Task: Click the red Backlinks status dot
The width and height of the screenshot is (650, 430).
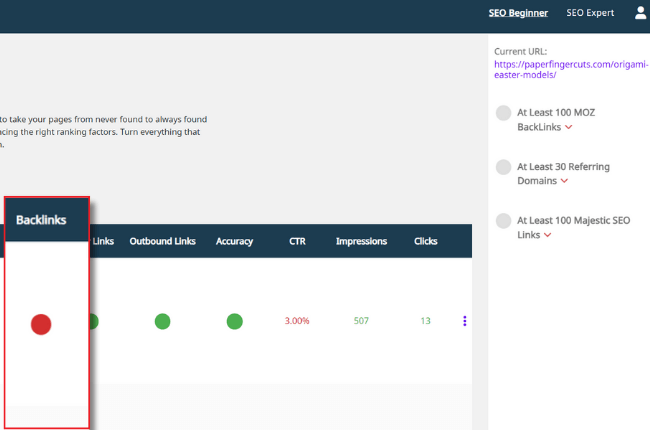Action: [x=41, y=323]
